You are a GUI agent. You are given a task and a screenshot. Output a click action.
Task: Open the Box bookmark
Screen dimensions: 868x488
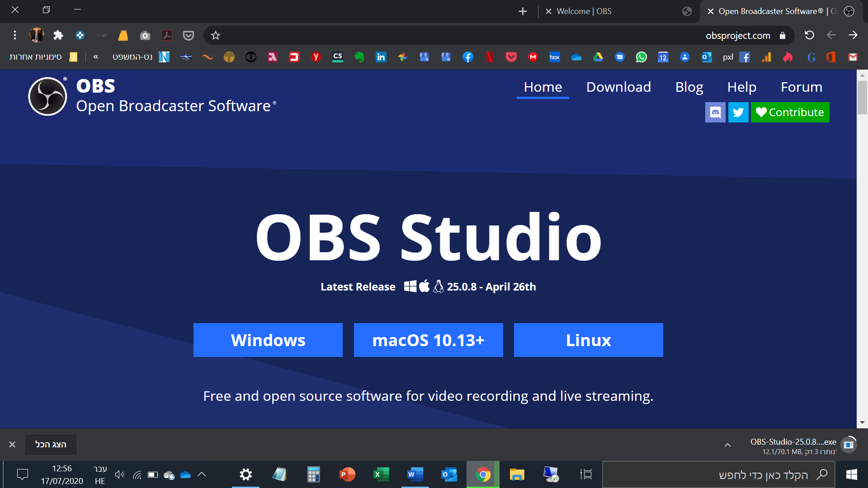555,57
